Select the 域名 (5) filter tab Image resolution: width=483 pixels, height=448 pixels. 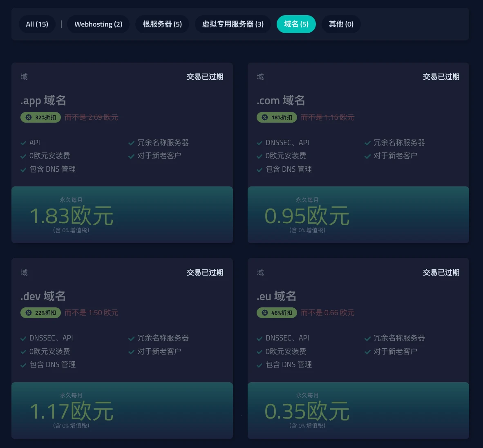(x=296, y=24)
